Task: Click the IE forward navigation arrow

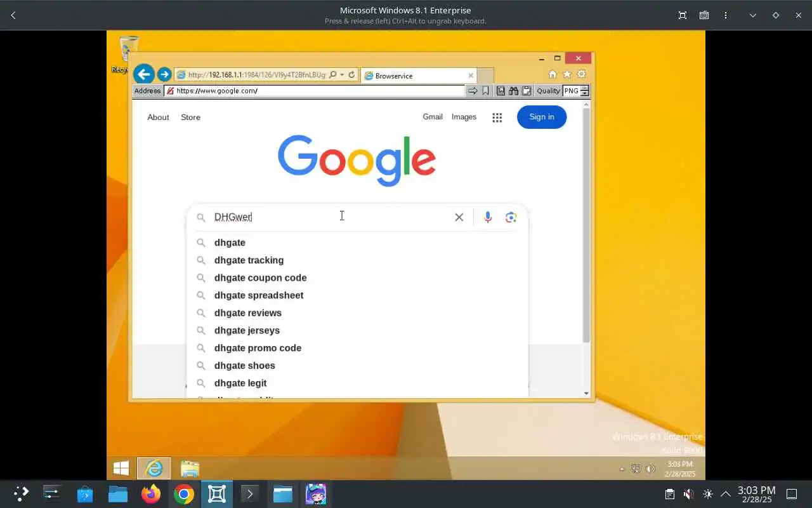Action: pyautogui.click(x=164, y=74)
